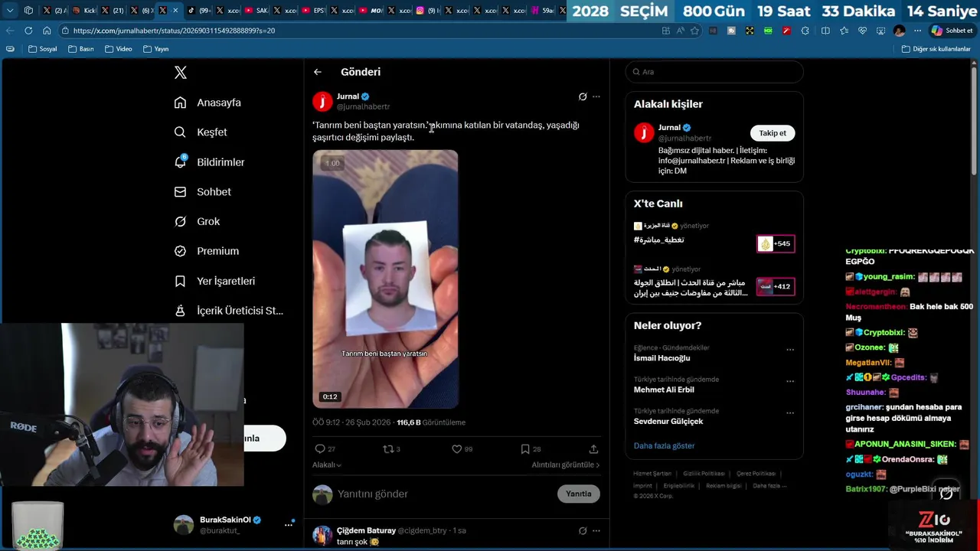980x551 pixels.
Task: Open Sohbet messages in the sidebar
Action: 202,192
